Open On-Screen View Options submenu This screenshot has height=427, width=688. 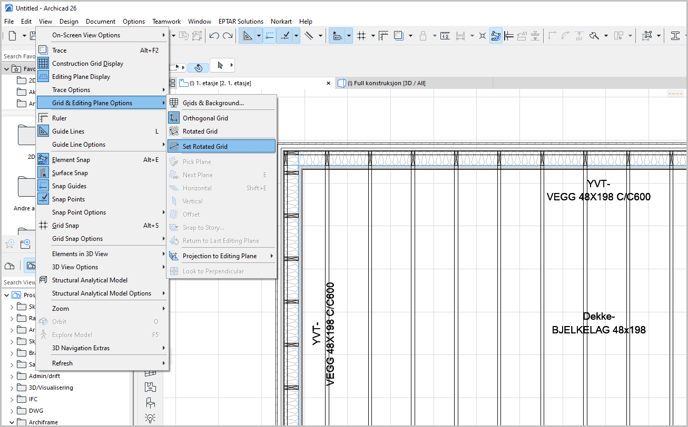[102, 35]
